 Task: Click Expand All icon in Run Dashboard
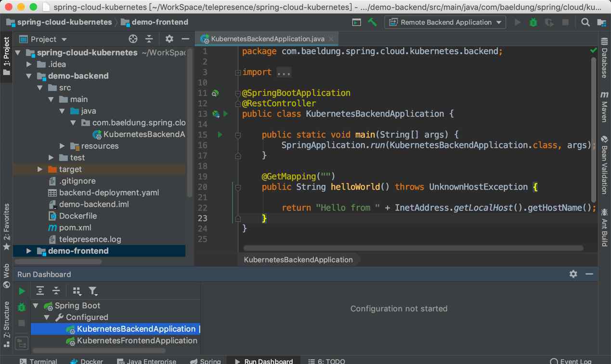tap(40, 291)
